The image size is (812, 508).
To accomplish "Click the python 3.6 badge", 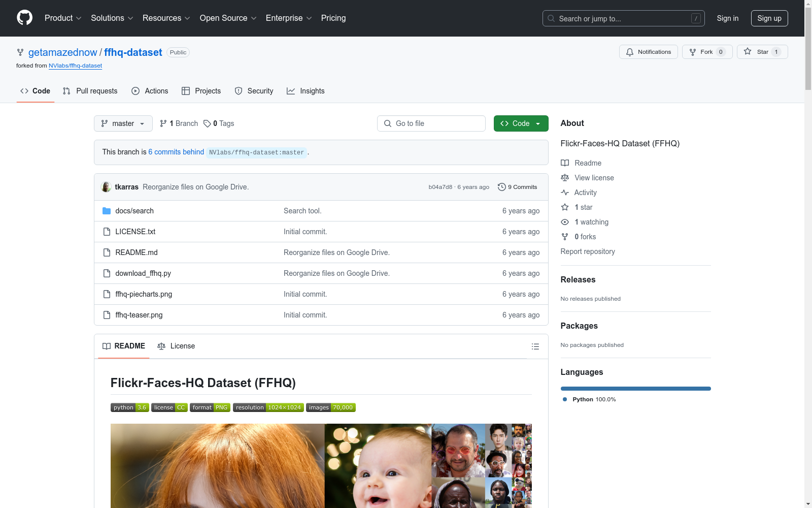I will 130,407.
